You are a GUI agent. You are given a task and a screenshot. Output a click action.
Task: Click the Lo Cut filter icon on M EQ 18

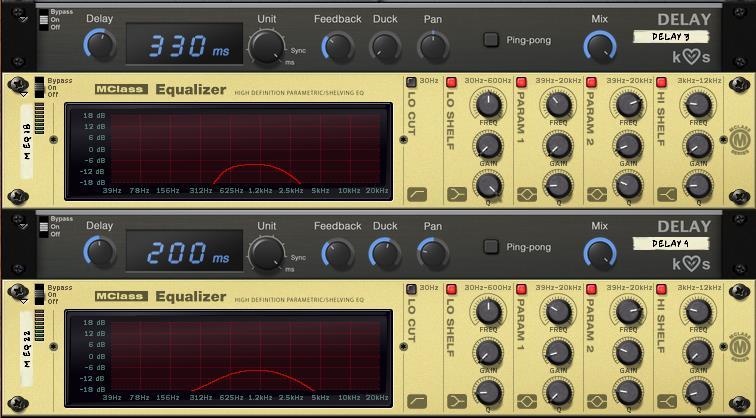(417, 194)
